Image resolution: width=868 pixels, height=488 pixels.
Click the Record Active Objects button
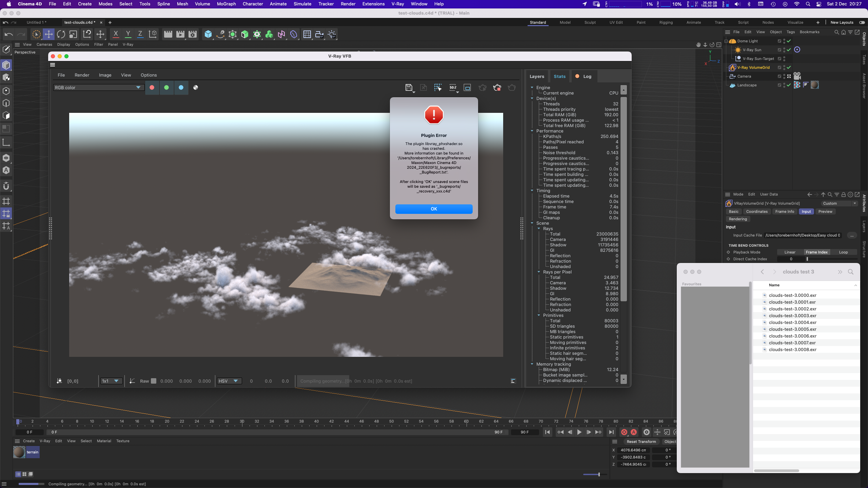(x=624, y=432)
